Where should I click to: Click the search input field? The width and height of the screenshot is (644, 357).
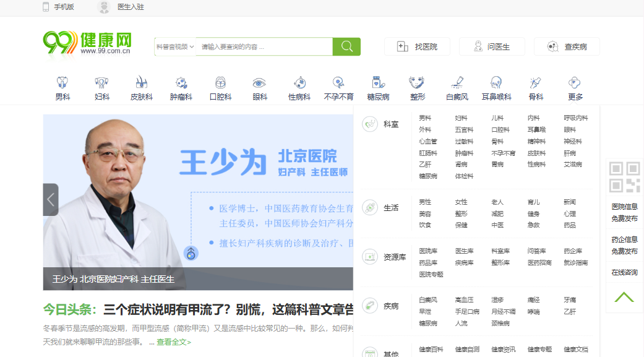coord(263,46)
